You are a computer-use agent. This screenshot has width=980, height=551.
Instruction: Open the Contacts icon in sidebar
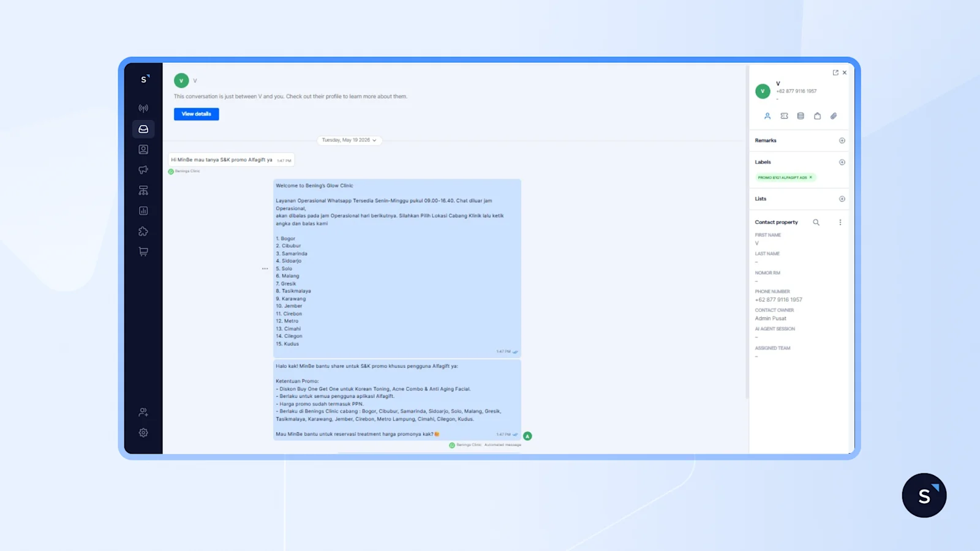tap(143, 149)
